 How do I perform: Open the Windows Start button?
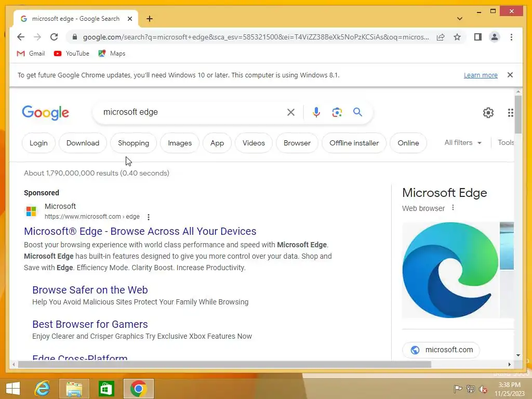coord(13,389)
